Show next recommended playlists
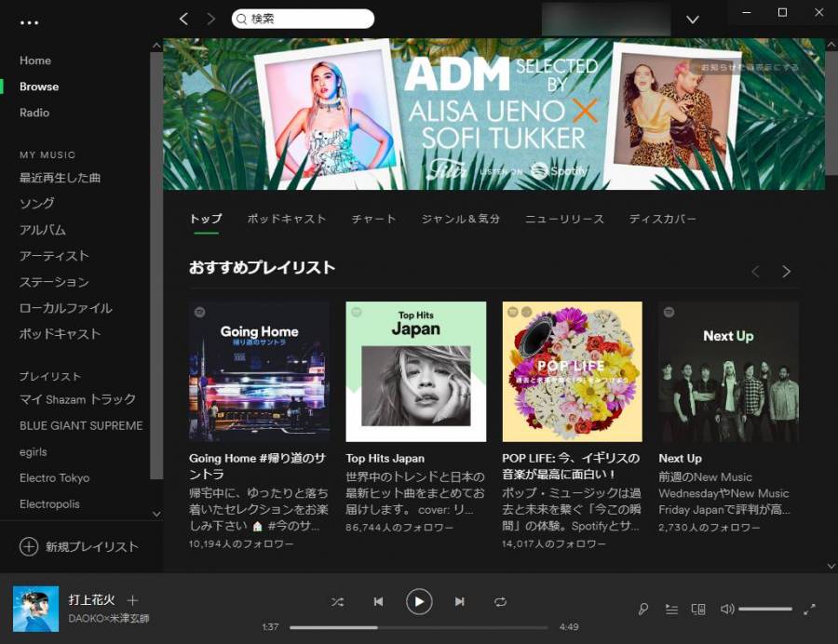Viewport: 838px width, 644px height. 786,272
